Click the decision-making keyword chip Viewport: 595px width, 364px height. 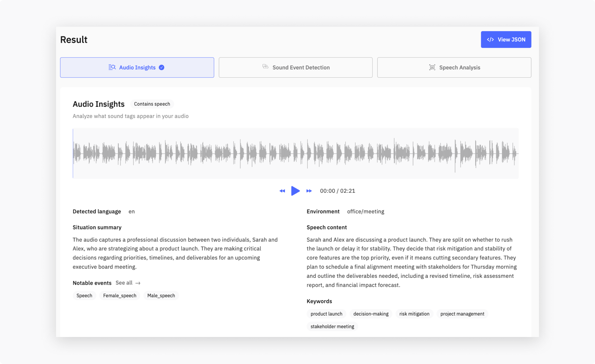pyautogui.click(x=371, y=314)
